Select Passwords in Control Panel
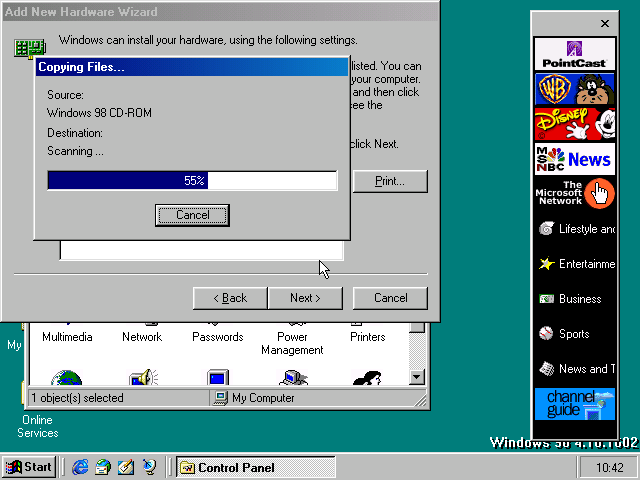The width and height of the screenshot is (640, 480). click(218, 337)
